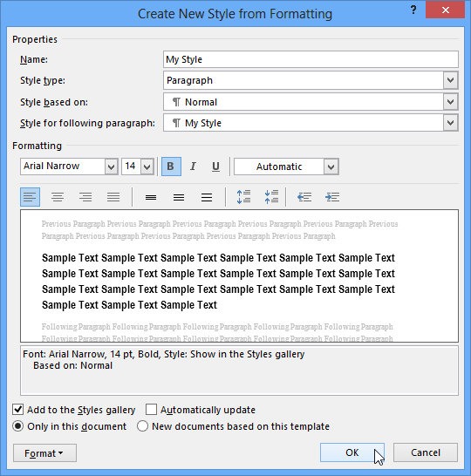Decrease paragraph spacing icon

[271, 197]
